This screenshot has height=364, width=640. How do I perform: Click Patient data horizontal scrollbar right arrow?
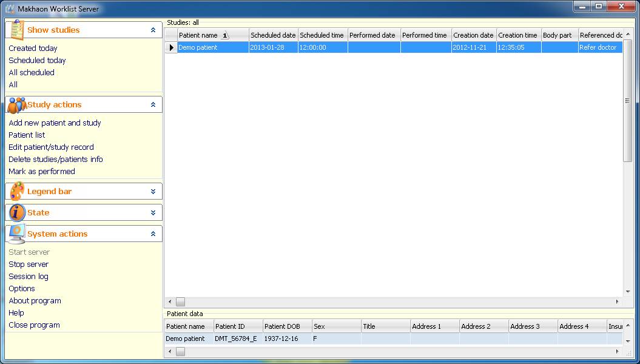pos(617,351)
